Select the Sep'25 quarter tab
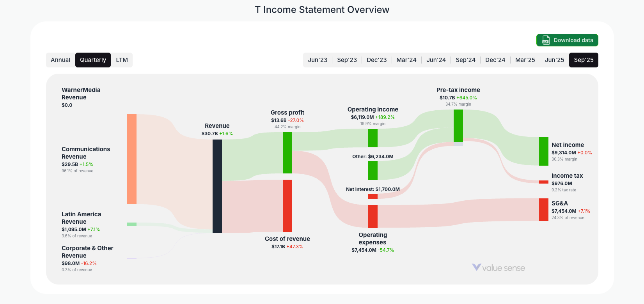This screenshot has height=304, width=644. coord(584,60)
